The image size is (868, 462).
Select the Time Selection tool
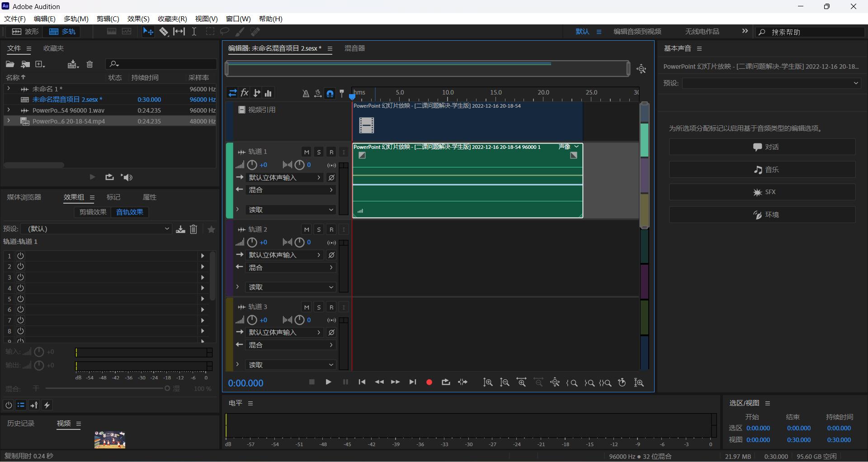pyautogui.click(x=194, y=32)
